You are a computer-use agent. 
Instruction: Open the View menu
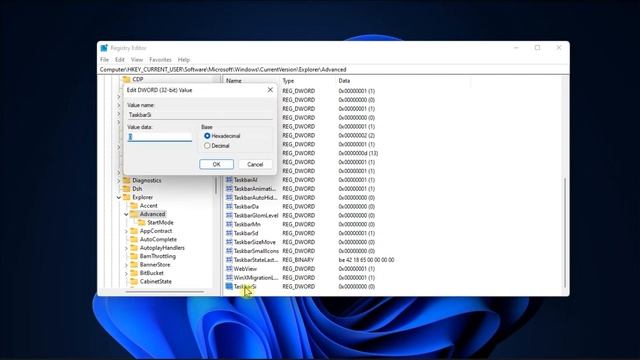137,60
